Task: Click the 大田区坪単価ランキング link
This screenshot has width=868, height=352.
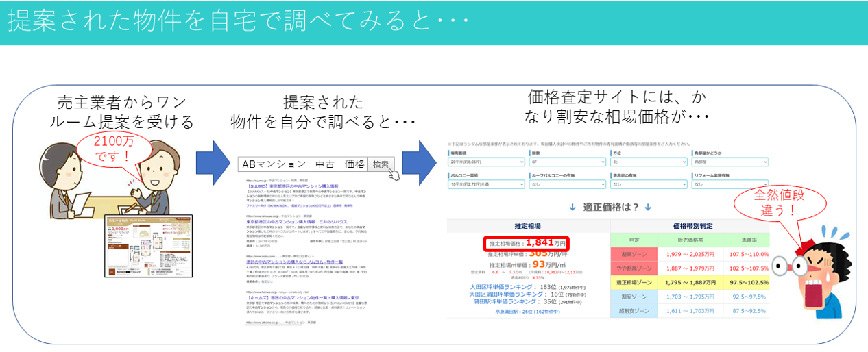Action: [504, 287]
